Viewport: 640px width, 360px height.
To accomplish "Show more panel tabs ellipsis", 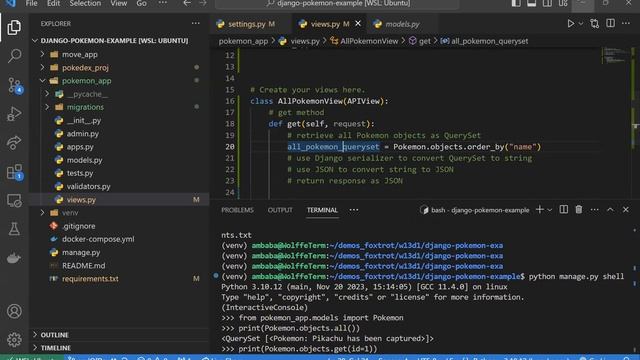I will click(x=354, y=210).
